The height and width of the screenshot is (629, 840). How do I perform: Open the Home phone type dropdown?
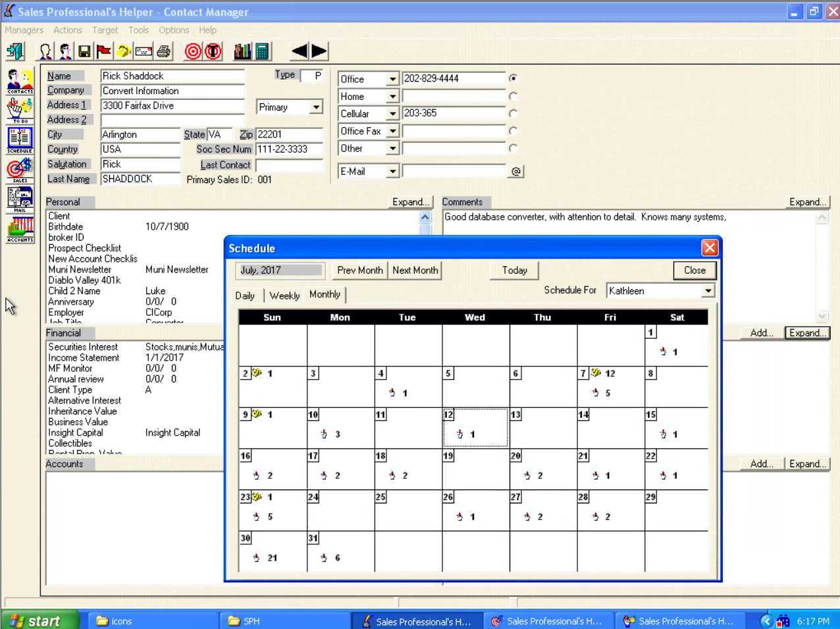[392, 97]
